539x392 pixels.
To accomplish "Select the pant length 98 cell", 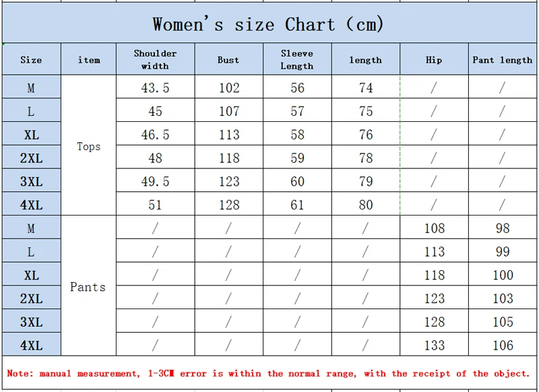I will pos(502,228).
